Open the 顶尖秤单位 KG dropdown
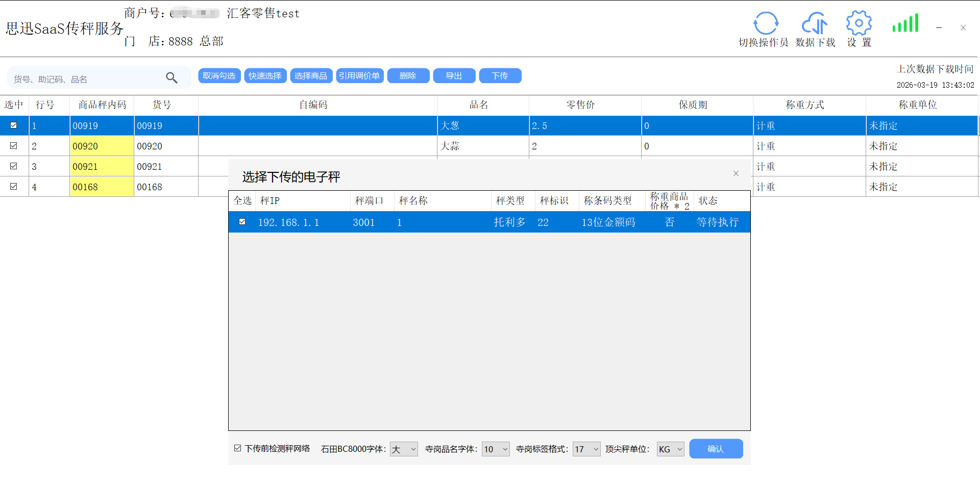 click(x=670, y=449)
